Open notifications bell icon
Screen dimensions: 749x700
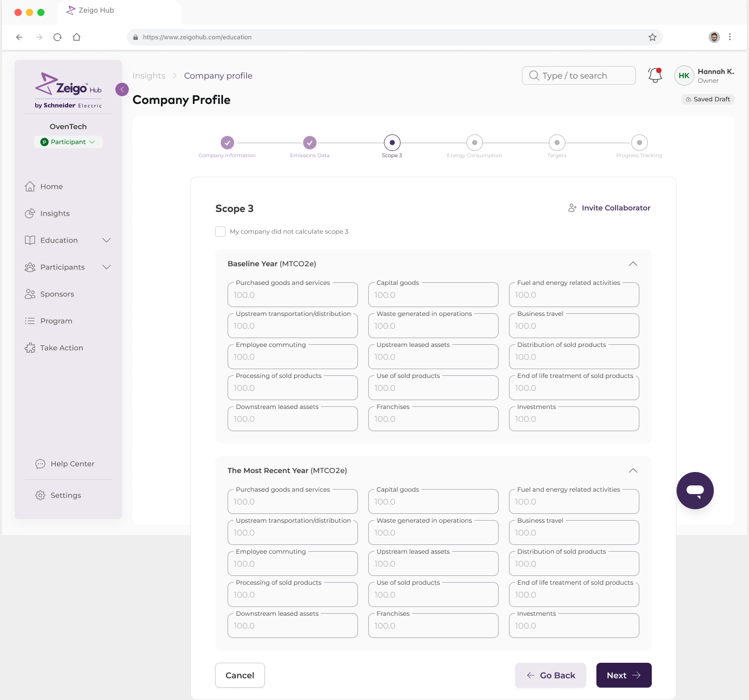[655, 75]
